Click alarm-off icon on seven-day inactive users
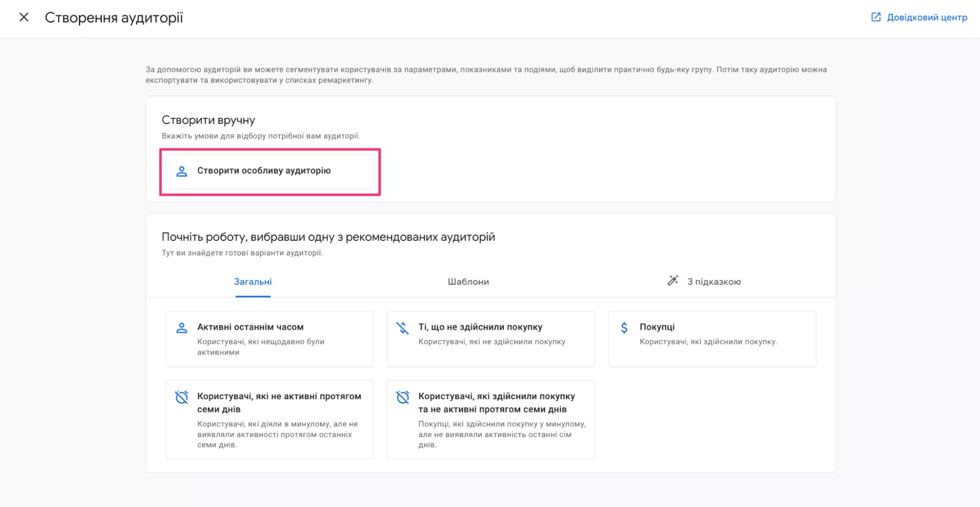The image size is (980, 507). (182, 397)
